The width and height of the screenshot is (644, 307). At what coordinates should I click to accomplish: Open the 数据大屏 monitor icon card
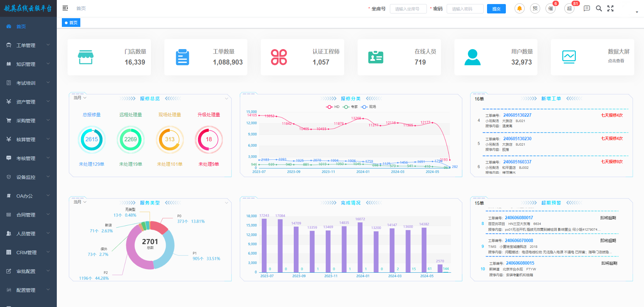coord(569,57)
